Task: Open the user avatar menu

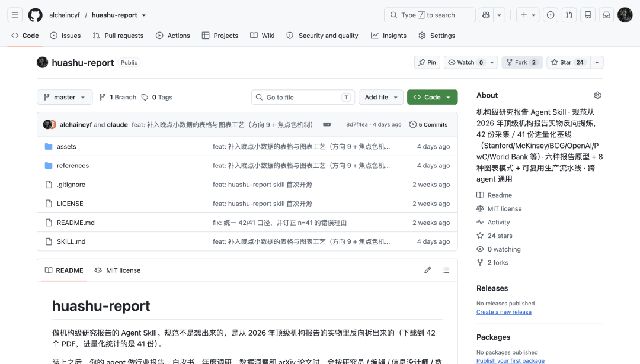Action: point(625,15)
